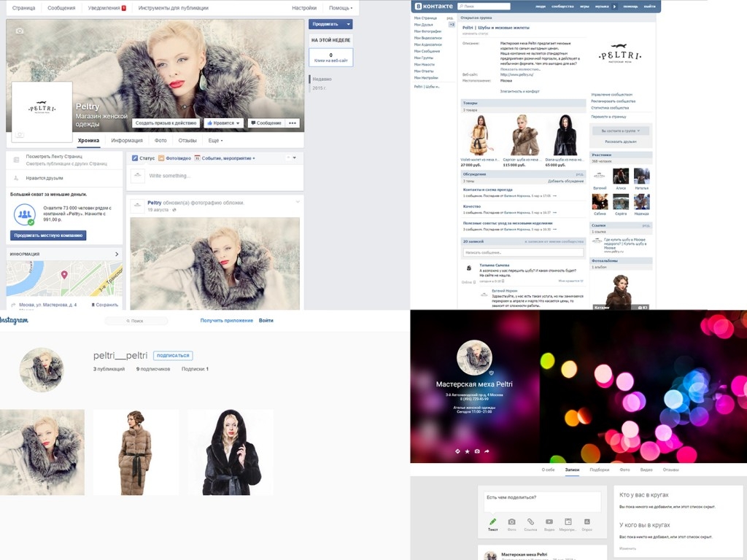Click Войти on Instagram

(266, 321)
